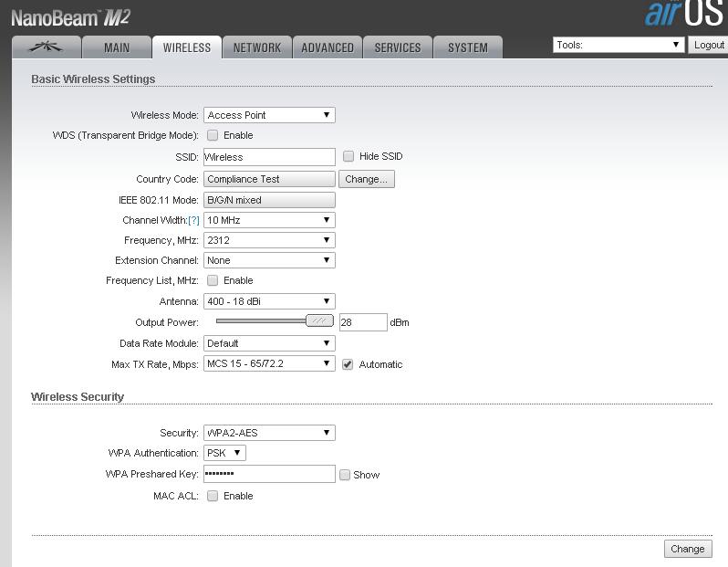Enable the MAC ACL checkbox
The width and height of the screenshot is (728, 567).
(213, 496)
